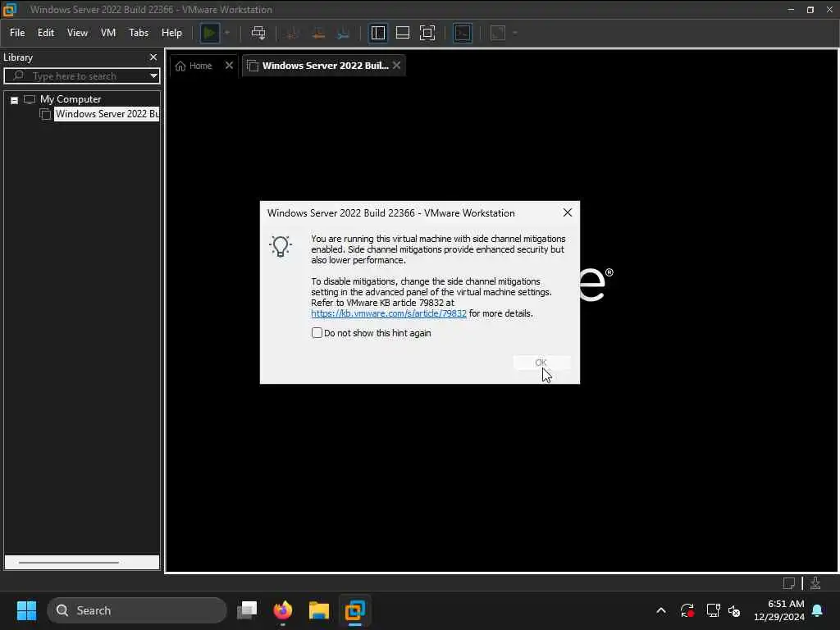The image size is (840, 630).
Task: Close the Windows Server 2022 Build tab
Action: pyautogui.click(x=396, y=66)
